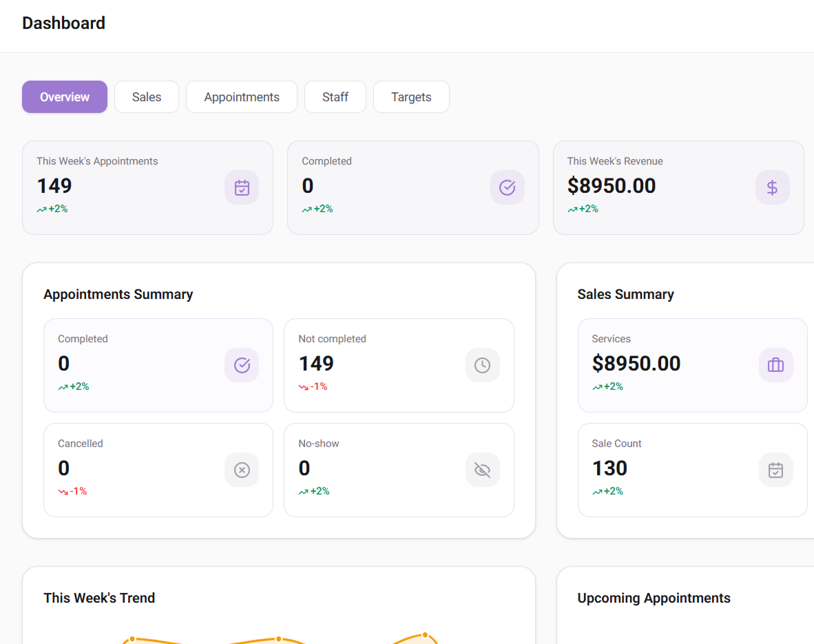
Task: Click the calendar icon in This Week's Appointments card
Action: click(x=242, y=187)
